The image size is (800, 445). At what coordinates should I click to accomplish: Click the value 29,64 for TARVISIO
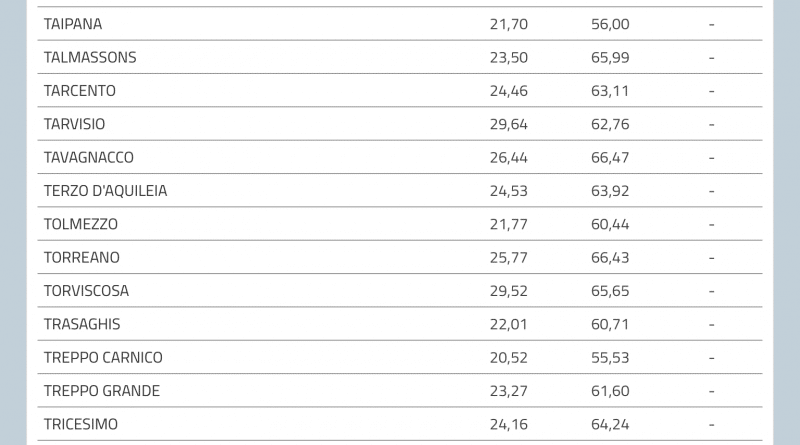point(509,124)
